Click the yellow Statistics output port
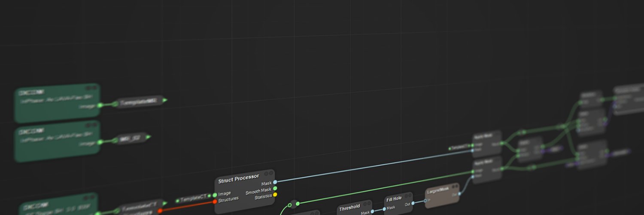Image resolution: width=644 pixels, height=215 pixels. tap(275, 194)
